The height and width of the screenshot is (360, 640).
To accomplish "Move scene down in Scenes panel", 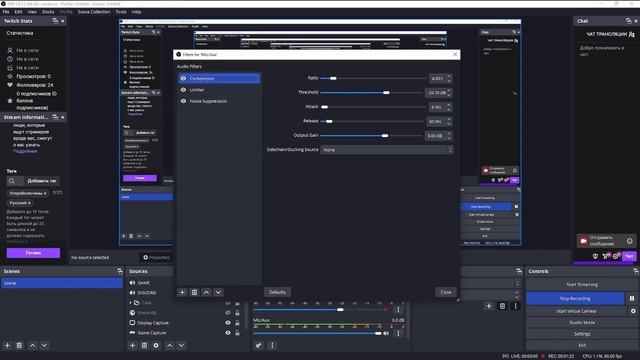I will (x=44, y=345).
